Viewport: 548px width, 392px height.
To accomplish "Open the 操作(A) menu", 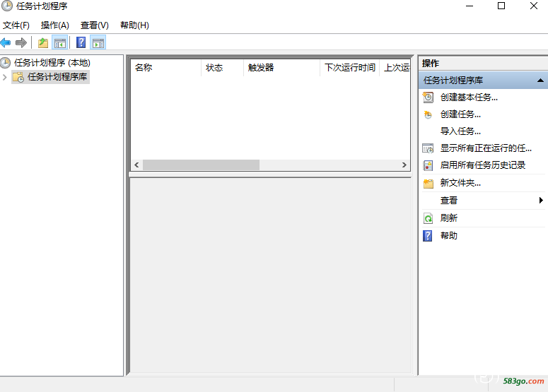I will [55, 25].
